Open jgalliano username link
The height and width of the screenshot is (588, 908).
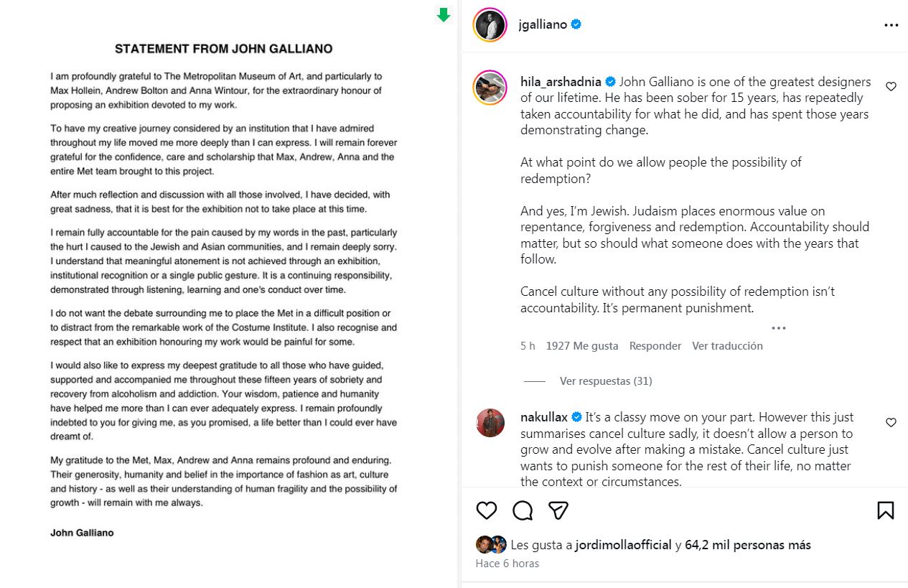coord(543,24)
